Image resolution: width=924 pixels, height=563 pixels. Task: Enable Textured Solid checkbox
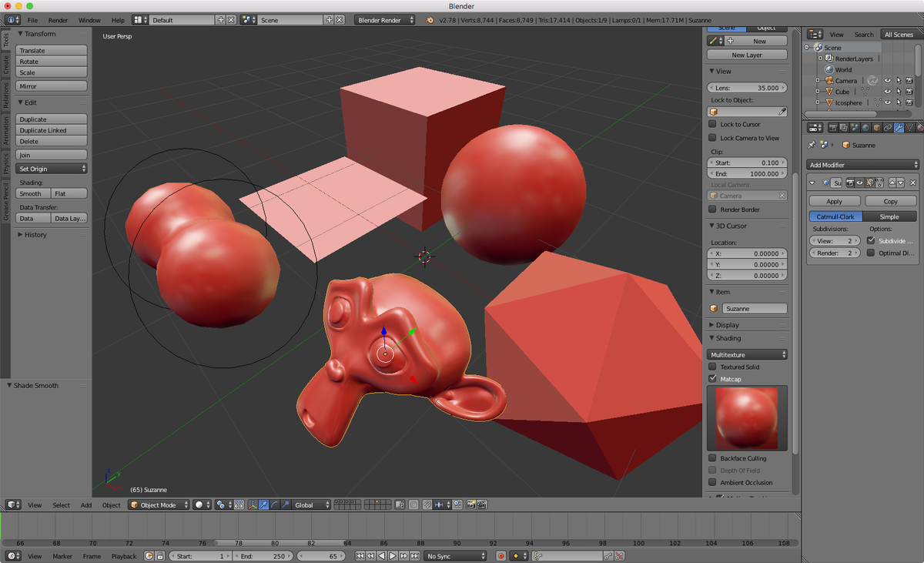pos(712,367)
